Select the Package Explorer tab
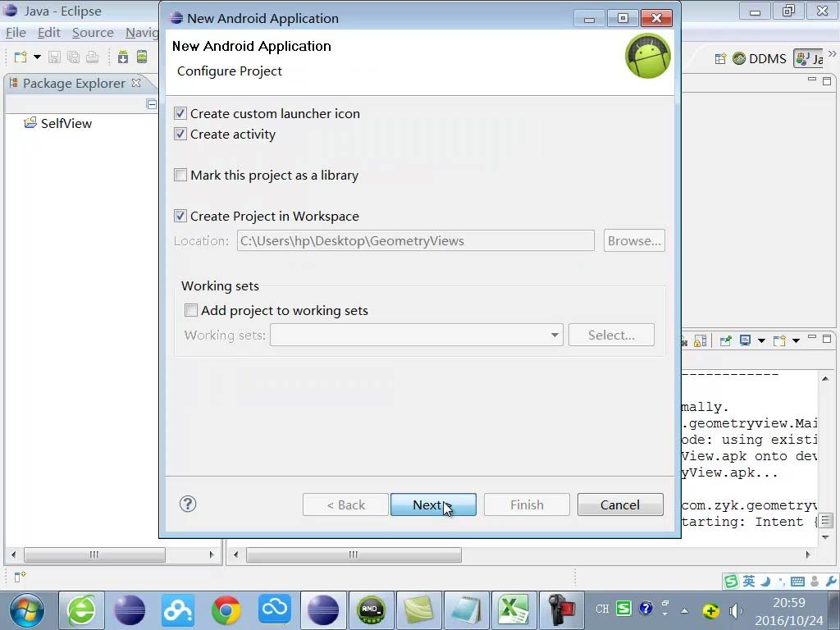The height and width of the screenshot is (630, 840). pos(74,83)
